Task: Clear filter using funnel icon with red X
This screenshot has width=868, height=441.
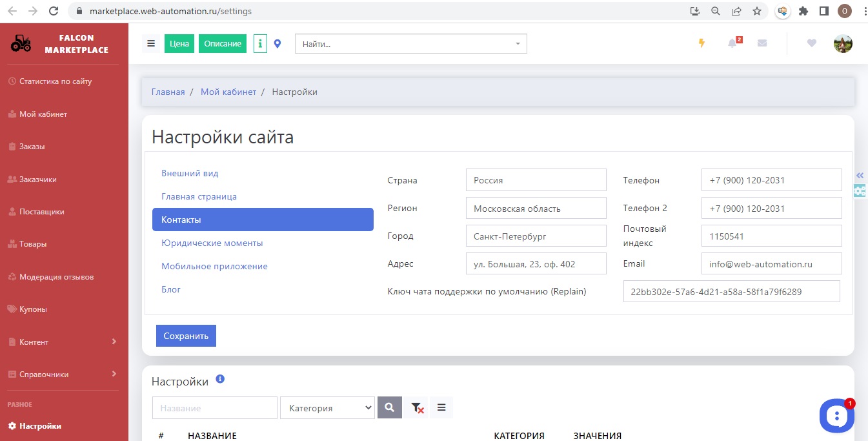Action: click(x=417, y=407)
